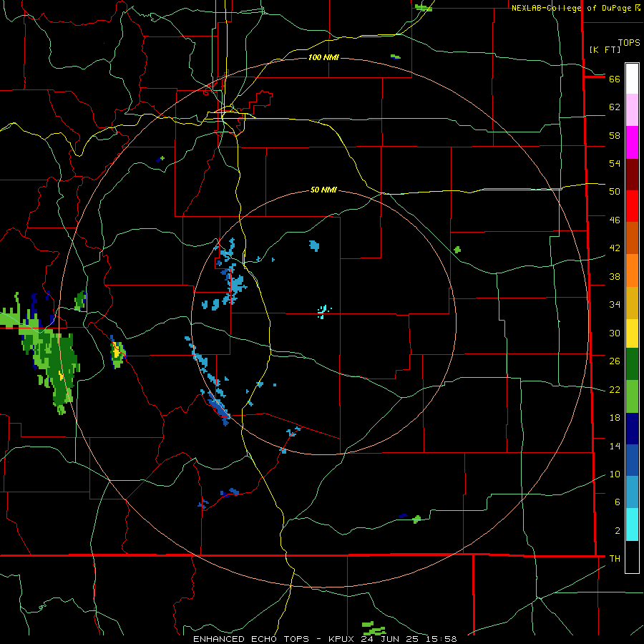Click the '18' legend value
The width and height of the screenshot is (644, 644).
(x=615, y=418)
